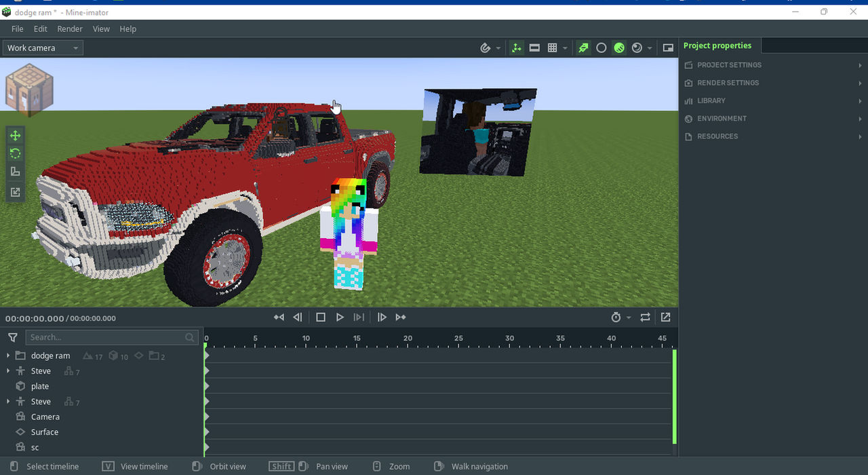This screenshot has height=475, width=868.
Task: Click the crafting-table navigation cube
Action: click(29, 90)
